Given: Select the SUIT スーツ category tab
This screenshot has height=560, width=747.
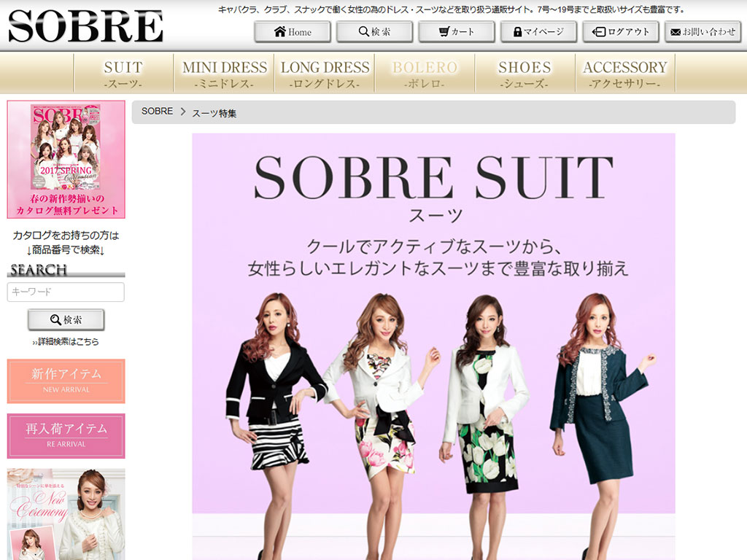Looking at the screenshot, I should point(123,73).
